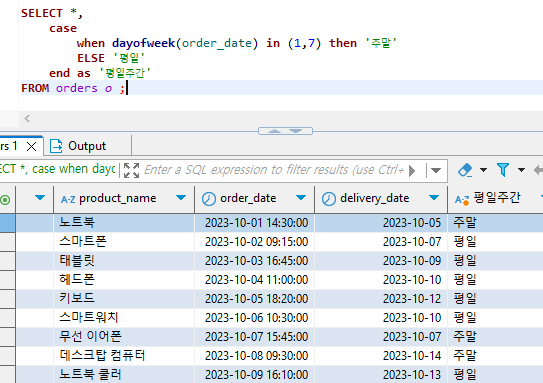Click the eraser clear-filter icon
The height and width of the screenshot is (383, 543).
pos(465,170)
